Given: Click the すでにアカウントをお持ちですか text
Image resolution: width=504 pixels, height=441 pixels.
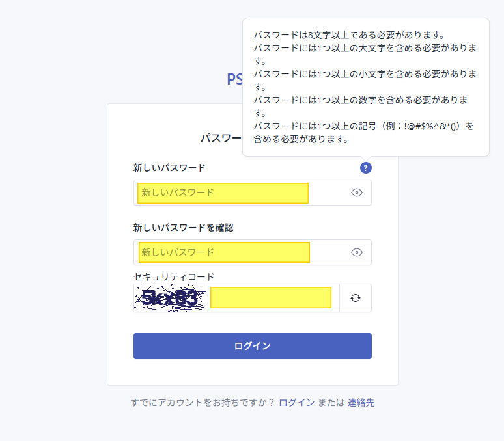Looking at the screenshot, I should 203,403.
